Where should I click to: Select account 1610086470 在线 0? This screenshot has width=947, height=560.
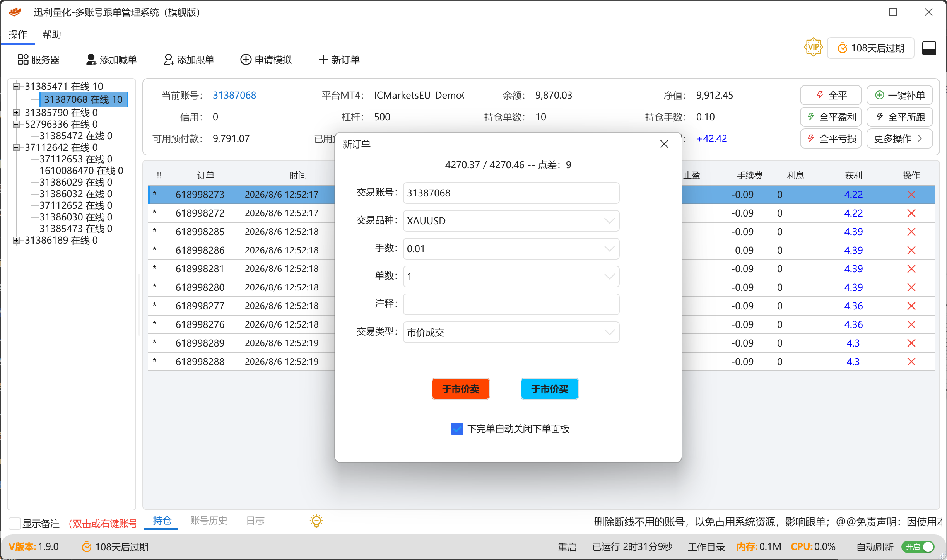81,171
